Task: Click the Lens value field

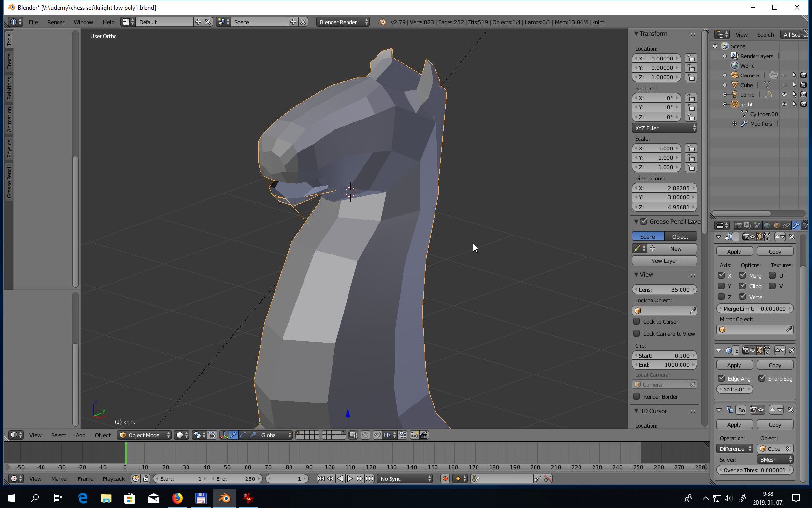Action: tap(664, 290)
